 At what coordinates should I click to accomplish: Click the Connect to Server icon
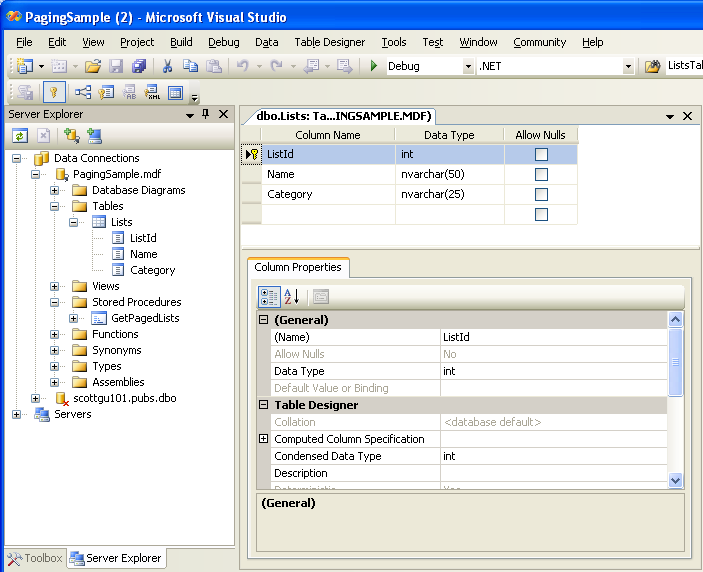pyautogui.click(x=95, y=135)
